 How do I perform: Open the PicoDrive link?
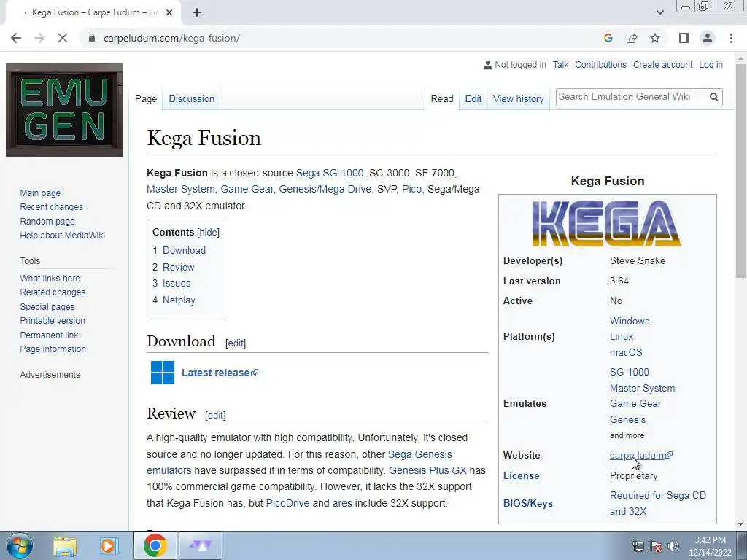tap(287, 503)
